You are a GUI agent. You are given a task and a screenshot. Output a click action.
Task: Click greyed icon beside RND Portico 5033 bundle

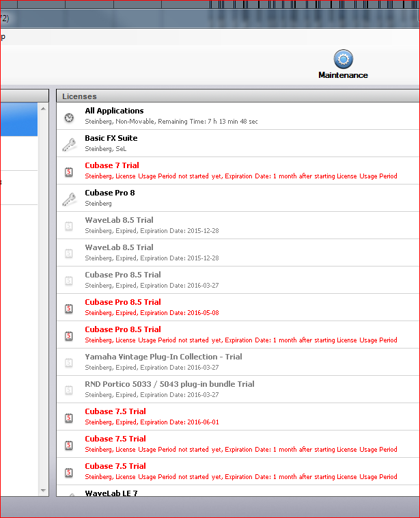[69, 390]
